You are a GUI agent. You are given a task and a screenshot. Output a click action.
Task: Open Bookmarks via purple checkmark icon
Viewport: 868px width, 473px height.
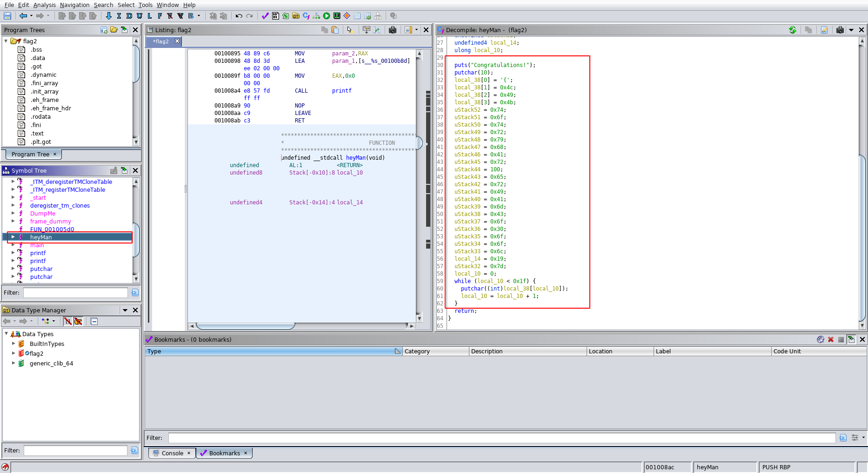(265, 16)
